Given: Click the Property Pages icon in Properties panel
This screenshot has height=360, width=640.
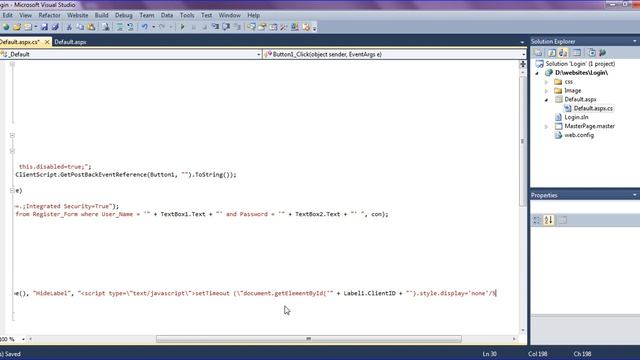Looking at the screenshot, I should click(x=562, y=220).
